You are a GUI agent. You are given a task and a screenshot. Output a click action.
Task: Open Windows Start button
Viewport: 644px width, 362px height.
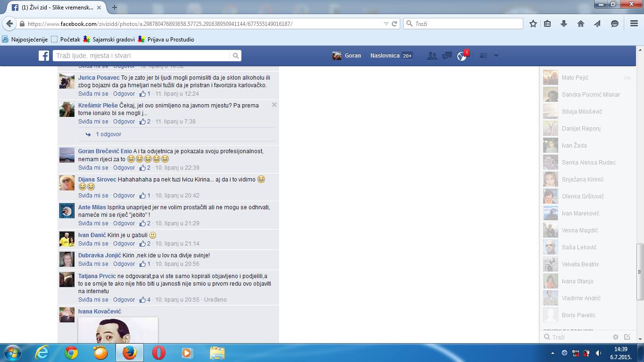[x=12, y=353]
